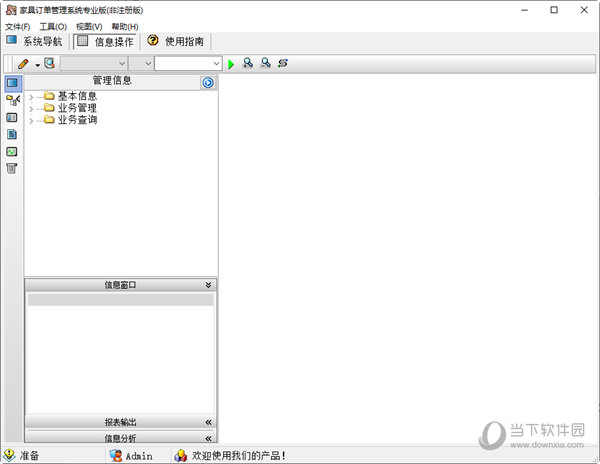Expand the 信息分析 panel
This screenshot has width=600, height=464.
208,438
